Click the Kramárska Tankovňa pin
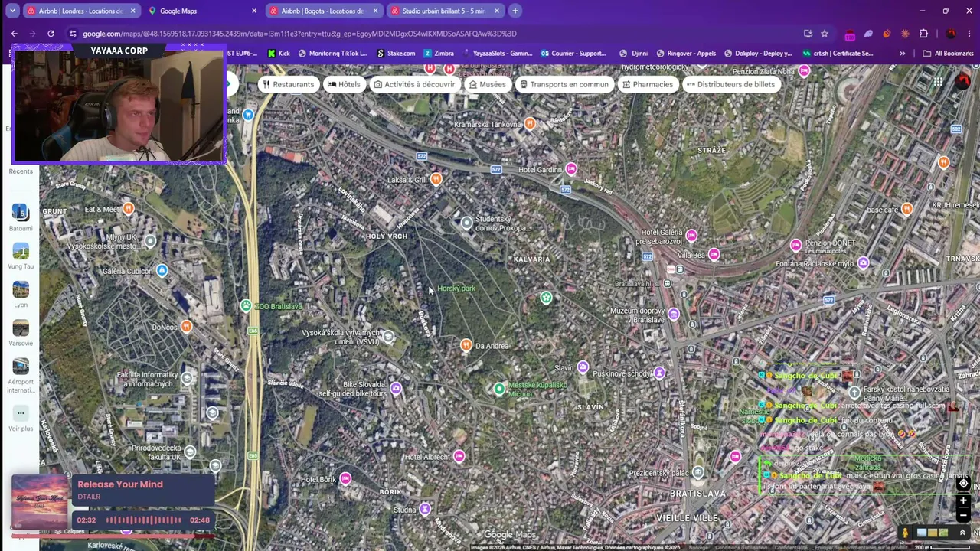Screen dimensions: 980x551 coord(529,123)
